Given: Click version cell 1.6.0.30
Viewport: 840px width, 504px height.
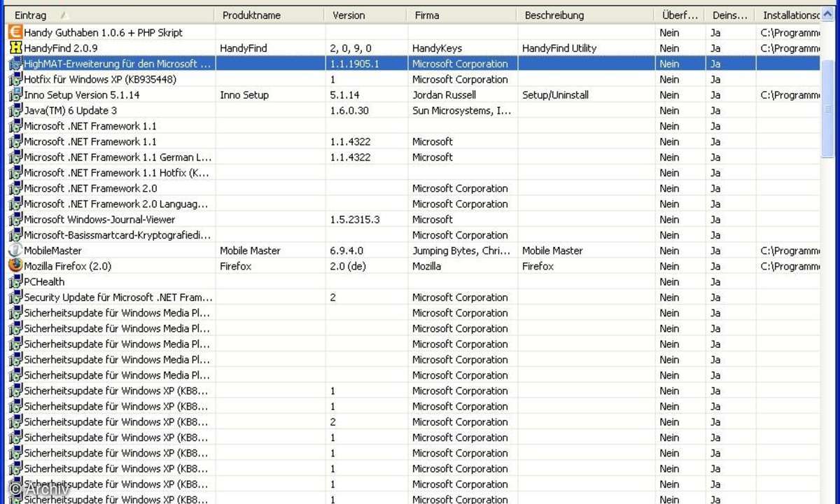Looking at the screenshot, I should 349,111.
